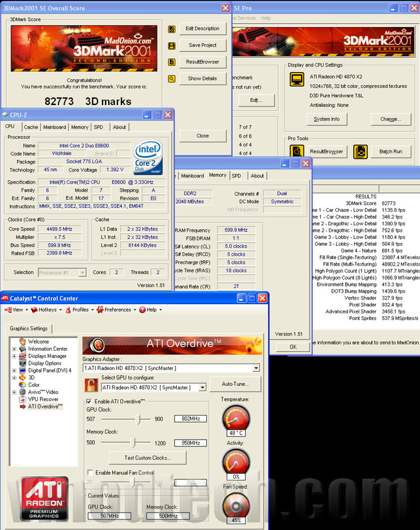Expand the Information Center tree node
The width and height of the screenshot is (420, 530).
point(14,349)
